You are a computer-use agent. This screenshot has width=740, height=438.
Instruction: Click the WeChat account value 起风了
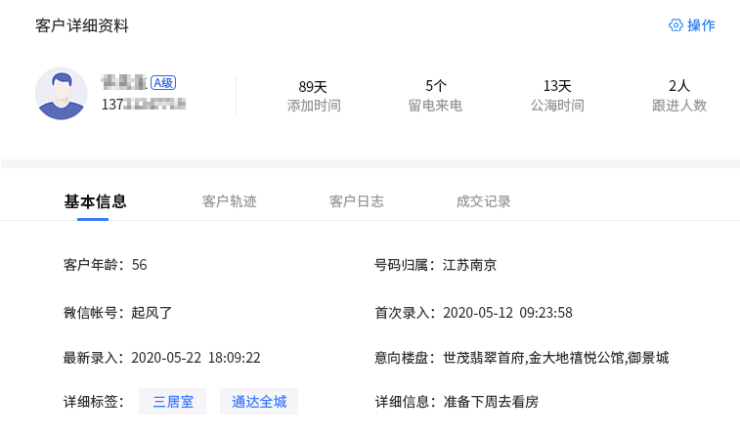[x=152, y=312]
